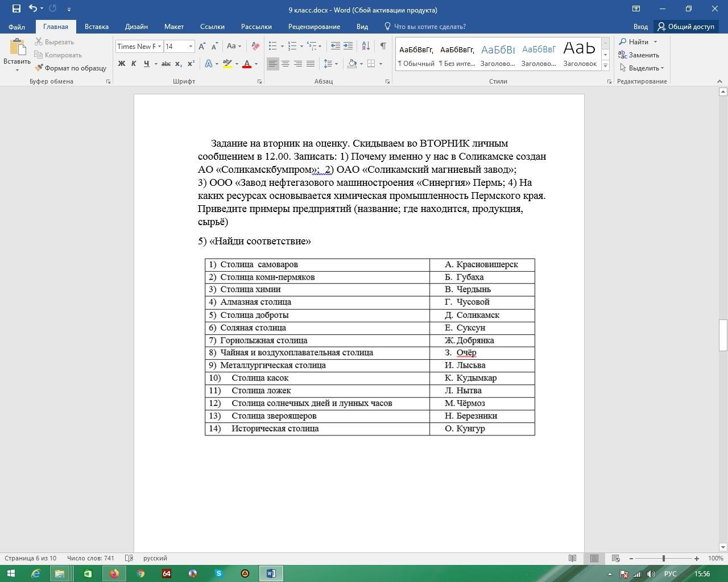Screen dimensions: 728x582
Task: Align text to the left
Action: 273,64
